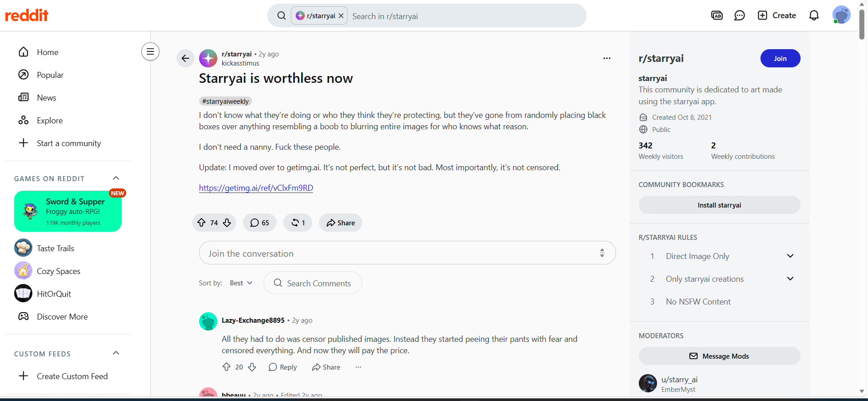Remove the r/starryai search filter
Viewport: 868px width, 401px height.
point(341,16)
